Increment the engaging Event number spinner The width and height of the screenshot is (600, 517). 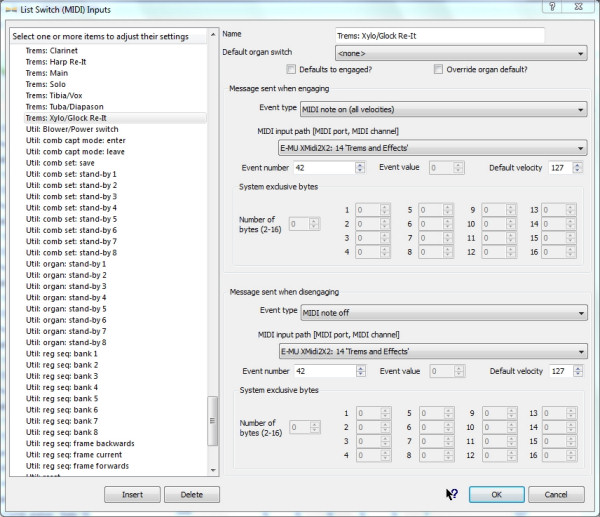(359, 164)
